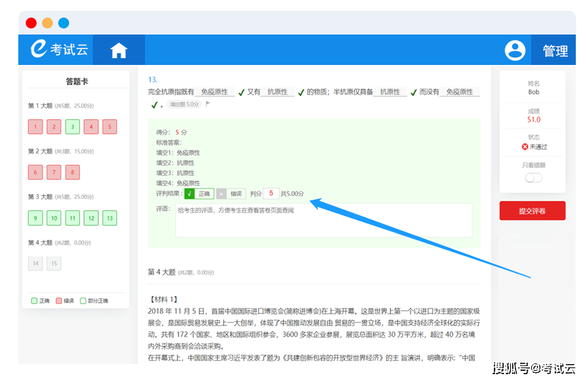Click the 共5.00分 total label
The width and height of the screenshot is (588, 381).
(x=292, y=194)
